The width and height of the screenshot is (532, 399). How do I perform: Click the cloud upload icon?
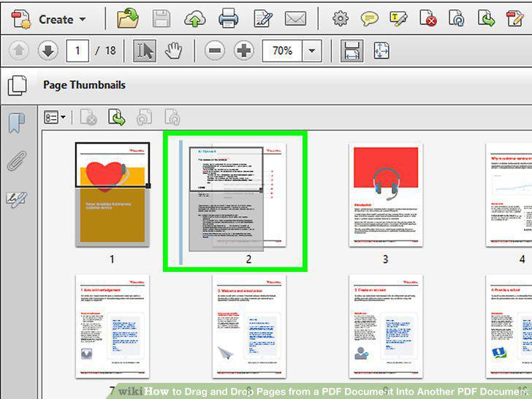pyautogui.click(x=194, y=19)
